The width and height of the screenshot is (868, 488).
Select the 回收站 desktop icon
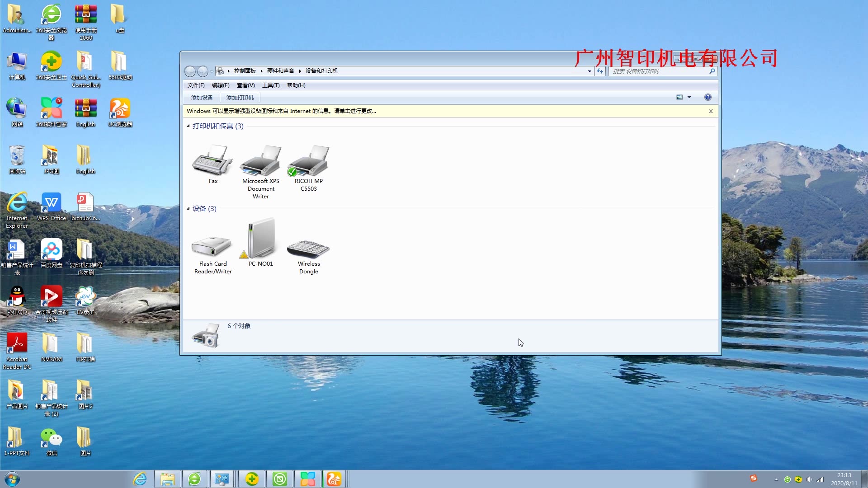tap(17, 159)
